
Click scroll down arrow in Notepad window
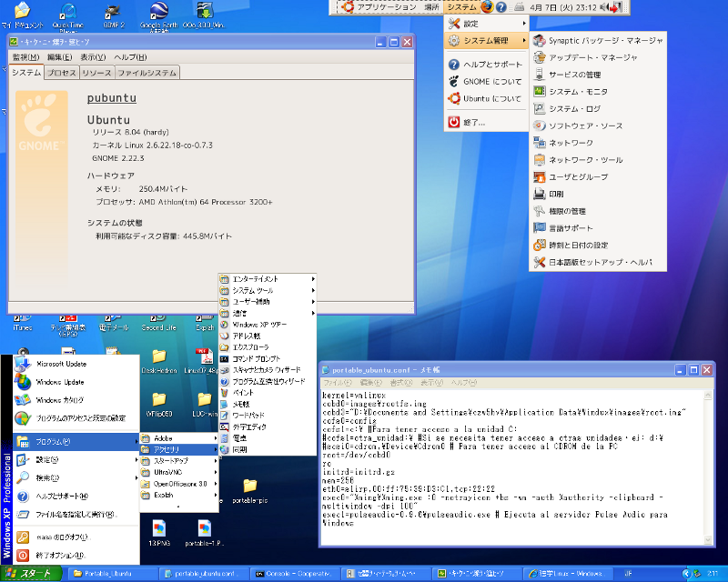708,540
